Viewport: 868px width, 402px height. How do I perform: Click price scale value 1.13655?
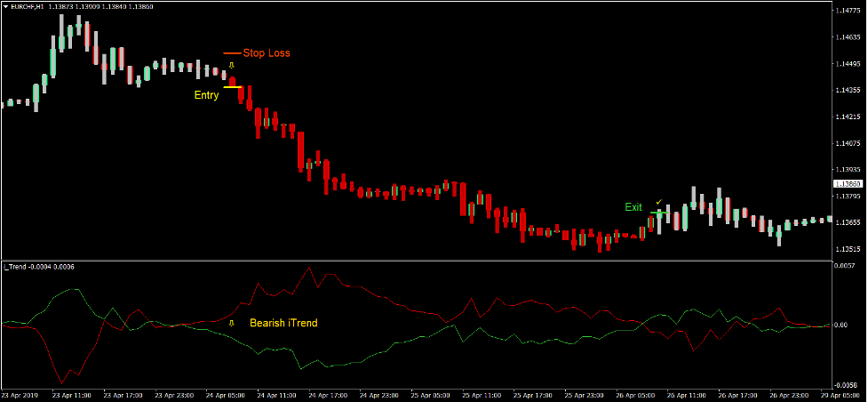[x=849, y=223]
